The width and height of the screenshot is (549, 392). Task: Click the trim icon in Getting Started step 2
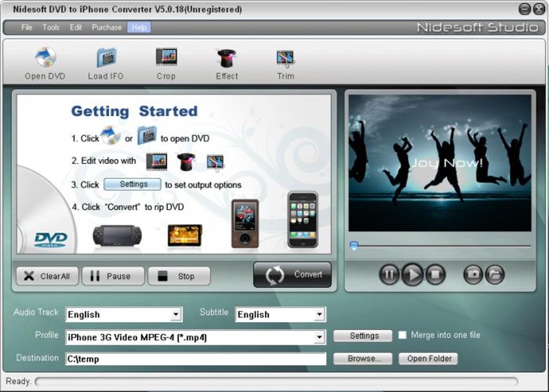[x=215, y=162]
